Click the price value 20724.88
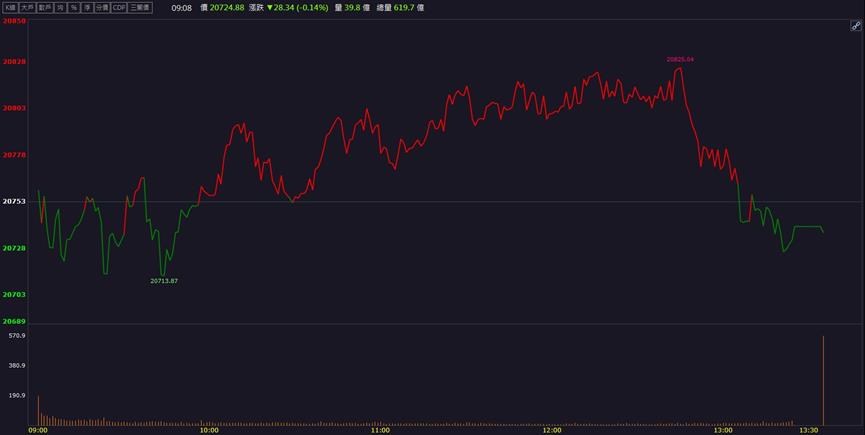Screen dimensions: 865x435 point(227,8)
